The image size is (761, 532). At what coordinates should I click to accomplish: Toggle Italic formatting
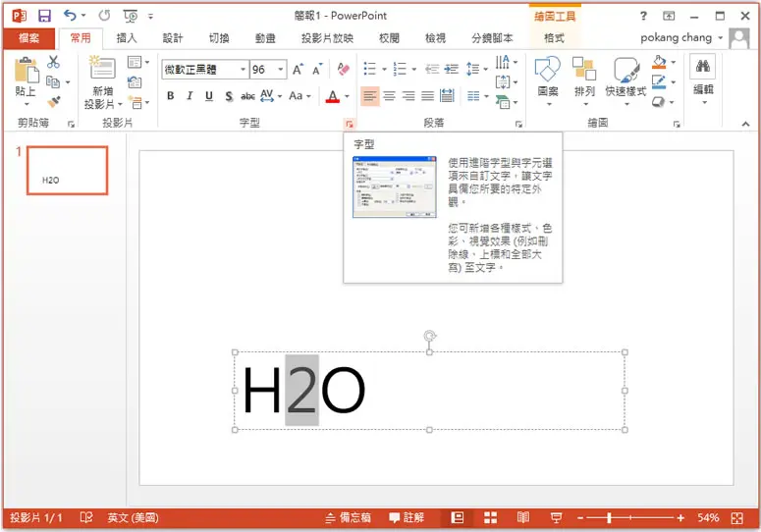tap(190, 96)
